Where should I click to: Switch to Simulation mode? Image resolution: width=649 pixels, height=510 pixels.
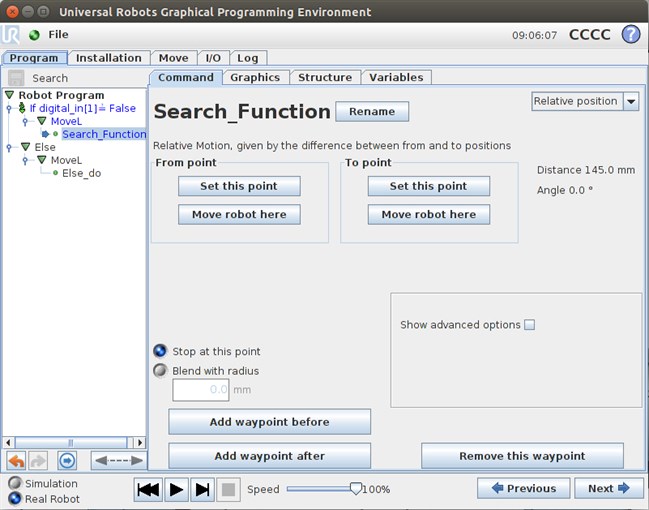click(x=15, y=483)
